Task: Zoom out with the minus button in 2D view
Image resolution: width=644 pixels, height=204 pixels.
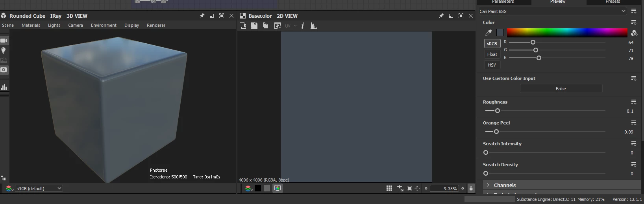Action: tap(426, 188)
